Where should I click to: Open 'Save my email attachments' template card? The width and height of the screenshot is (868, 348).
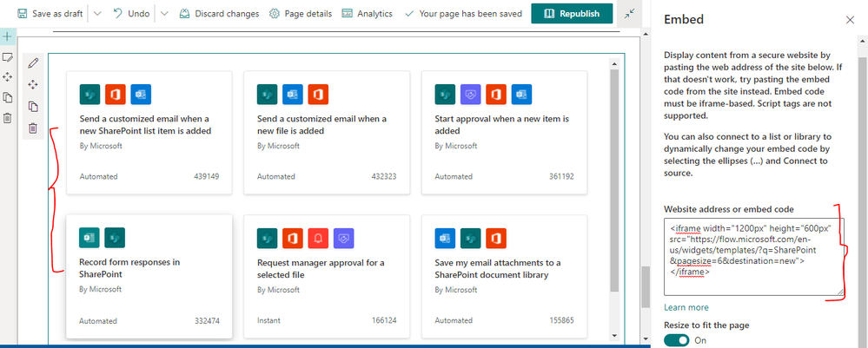click(x=504, y=276)
